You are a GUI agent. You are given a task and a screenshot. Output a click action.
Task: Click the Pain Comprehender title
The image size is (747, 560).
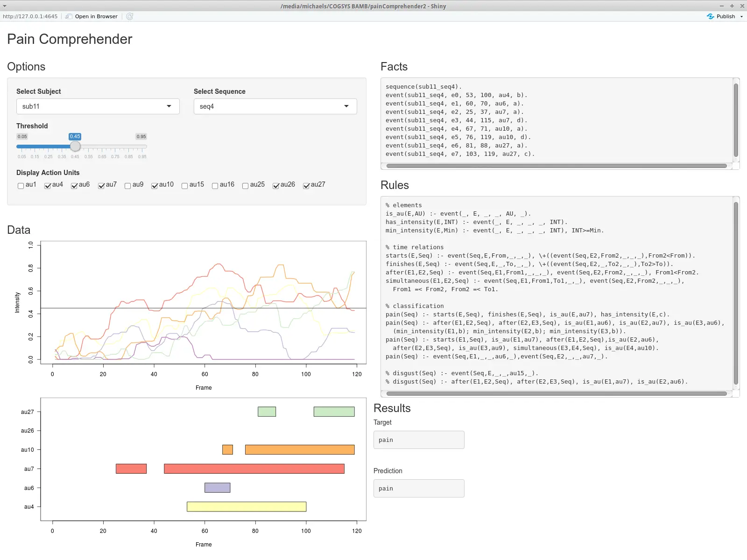tap(70, 39)
